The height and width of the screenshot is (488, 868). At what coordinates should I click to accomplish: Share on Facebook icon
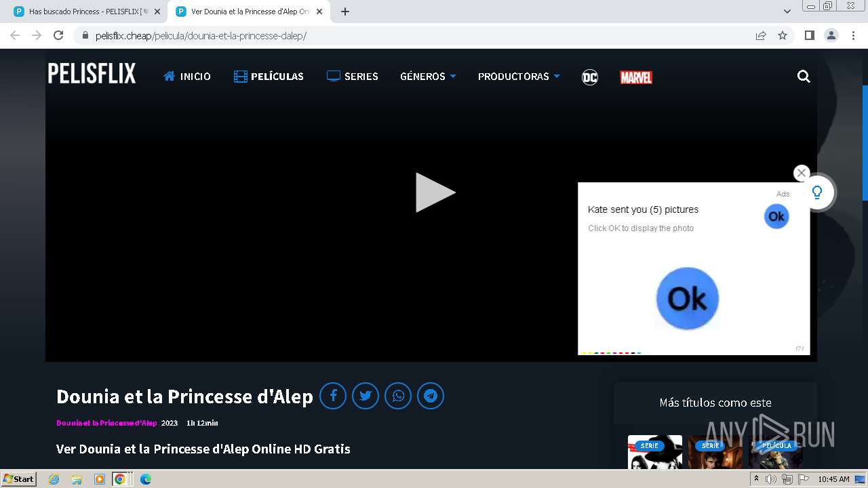333,396
